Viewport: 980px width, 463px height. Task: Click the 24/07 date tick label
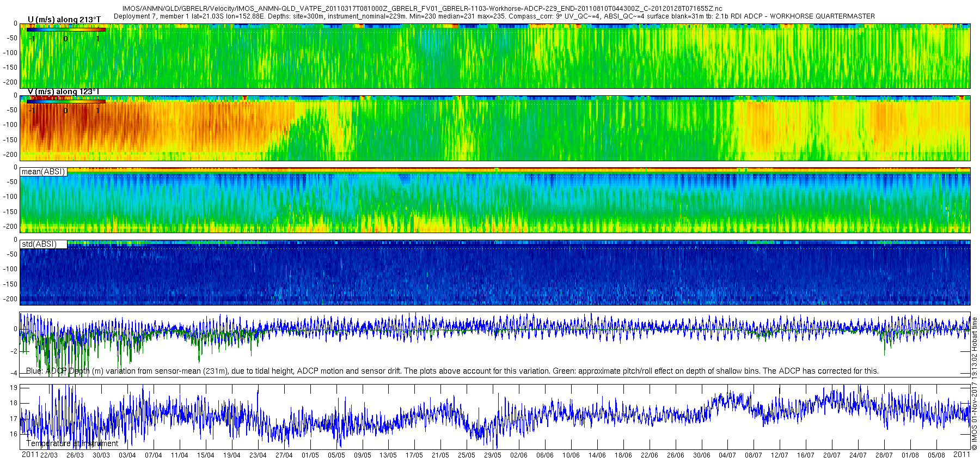coord(858,455)
